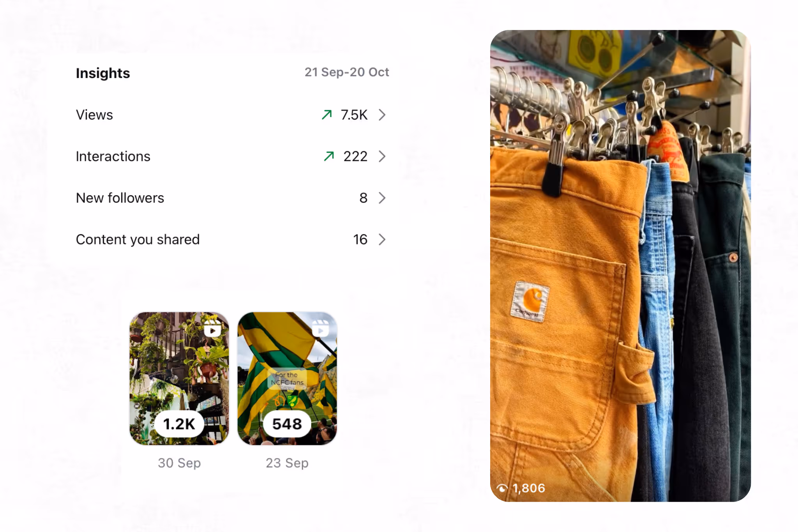Image resolution: width=798 pixels, height=532 pixels.
Task: Click the 1.2K views badge
Action: [x=179, y=424]
